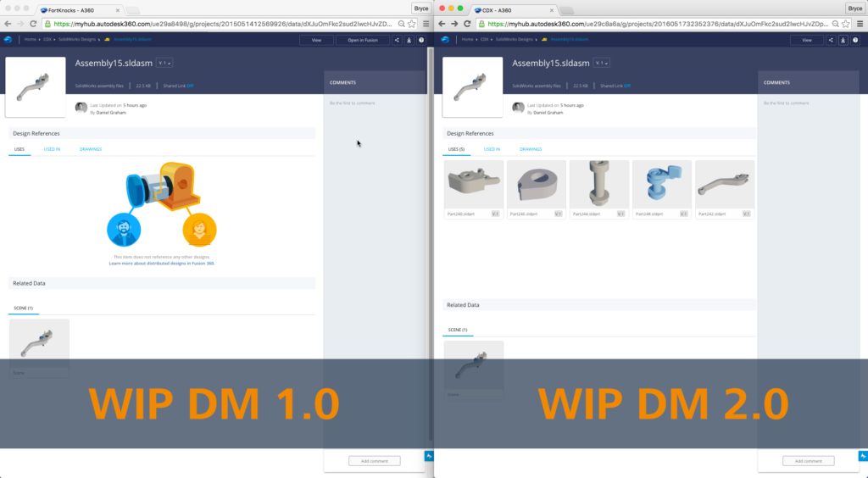This screenshot has width=868, height=478.
Task: Open new tab button in CDX window
Action: (x=567, y=10)
